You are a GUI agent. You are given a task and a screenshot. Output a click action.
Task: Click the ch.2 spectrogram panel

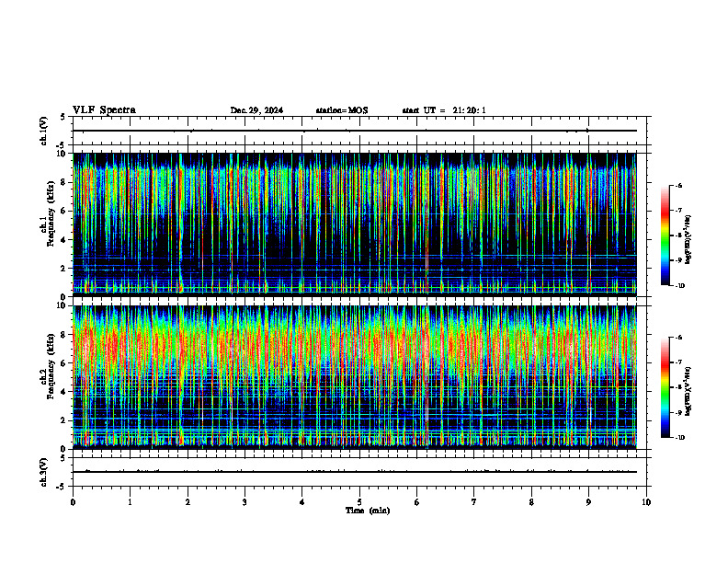pos(355,377)
